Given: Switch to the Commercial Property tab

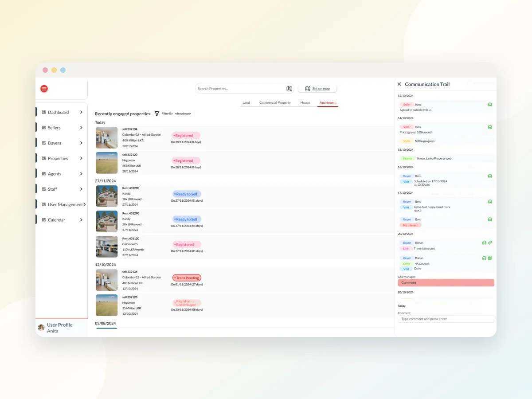Looking at the screenshot, I should tap(275, 103).
